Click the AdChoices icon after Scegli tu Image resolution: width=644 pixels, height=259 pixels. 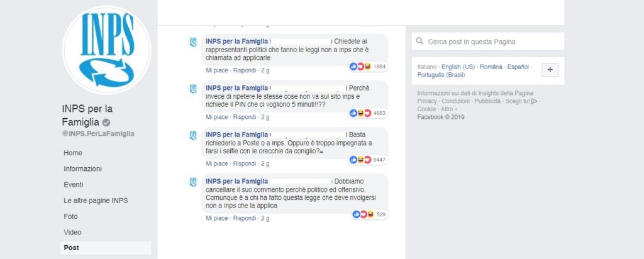[534, 101]
